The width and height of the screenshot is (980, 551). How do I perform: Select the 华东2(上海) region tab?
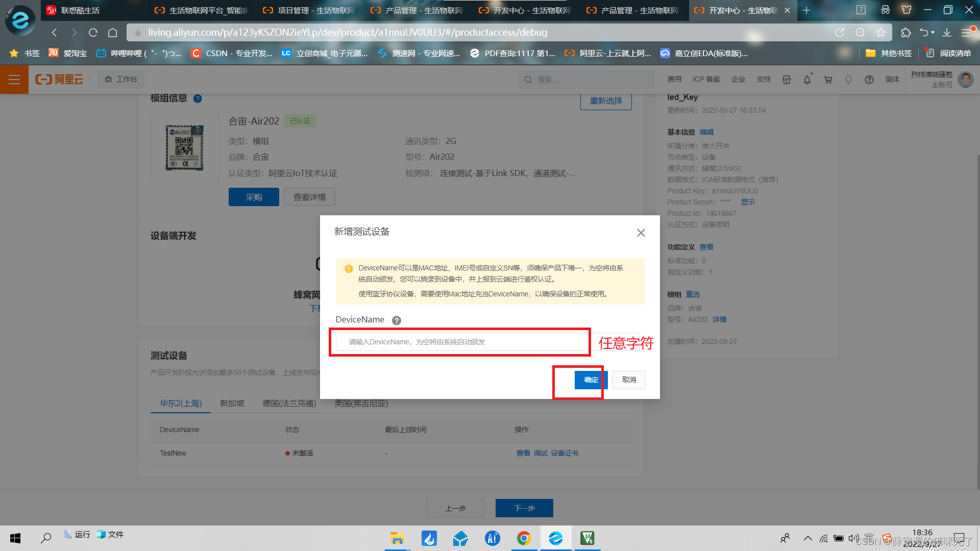(181, 404)
